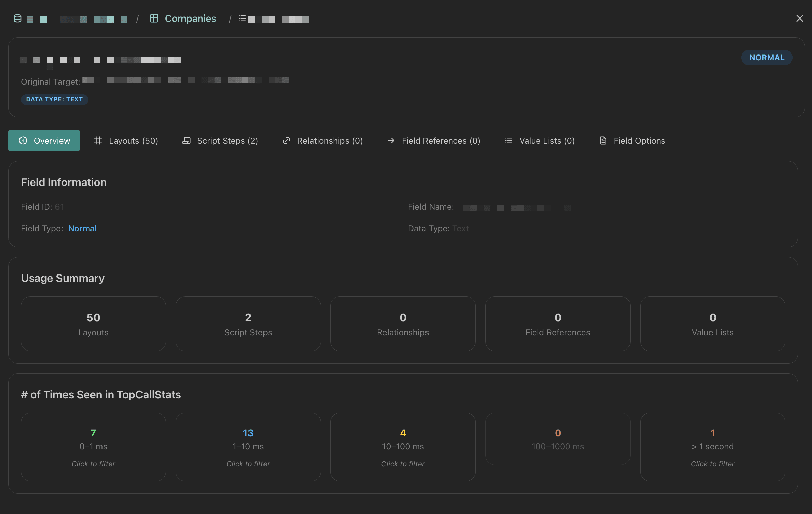812x514 pixels.
Task: Filter by the 0–1 ms stats card
Action: pyautogui.click(x=93, y=447)
